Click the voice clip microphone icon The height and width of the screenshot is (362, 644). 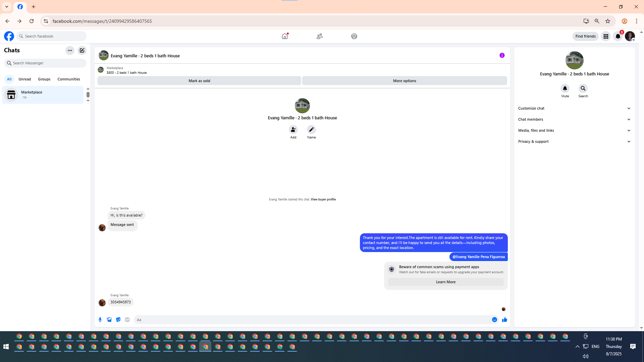click(100, 320)
